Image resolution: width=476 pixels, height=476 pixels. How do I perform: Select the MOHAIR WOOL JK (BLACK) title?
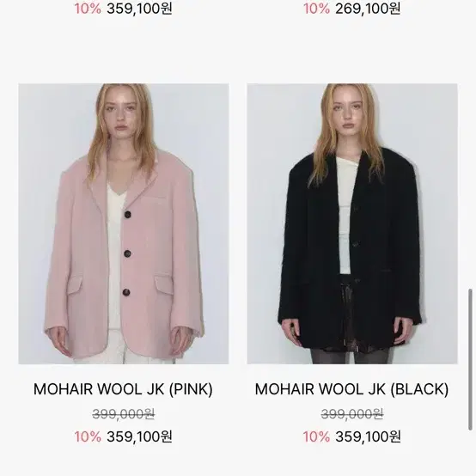[x=351, y=389]
